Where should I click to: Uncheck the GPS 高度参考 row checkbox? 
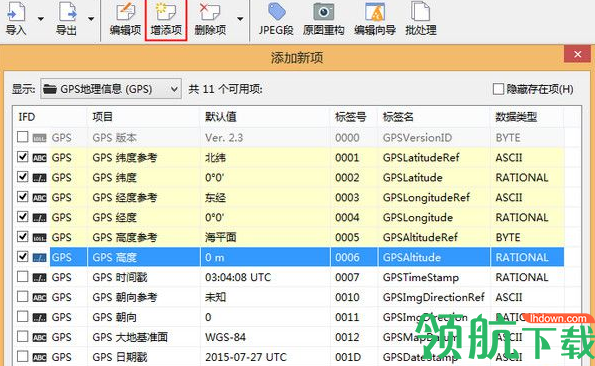click(23, 237)
